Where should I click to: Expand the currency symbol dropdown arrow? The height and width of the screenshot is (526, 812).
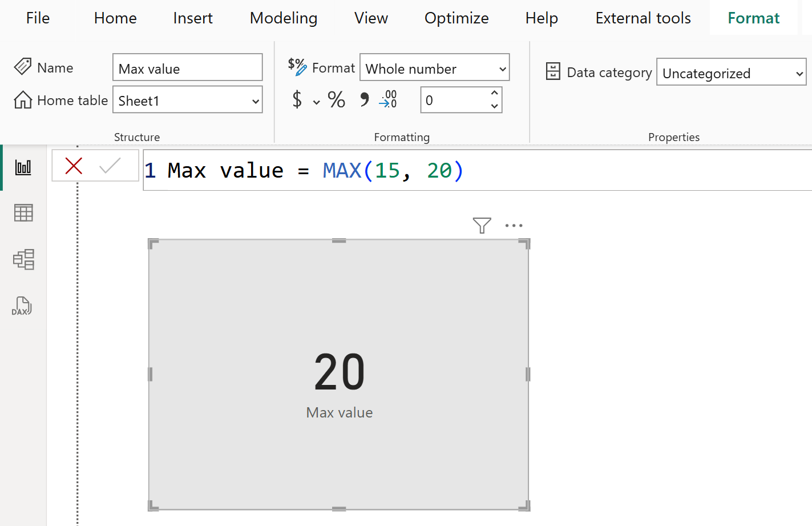(x=317, y=101)
